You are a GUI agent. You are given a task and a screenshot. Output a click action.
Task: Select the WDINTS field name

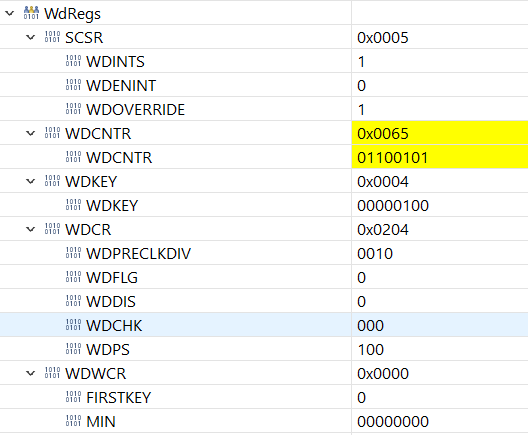click(x=116, y=62)
